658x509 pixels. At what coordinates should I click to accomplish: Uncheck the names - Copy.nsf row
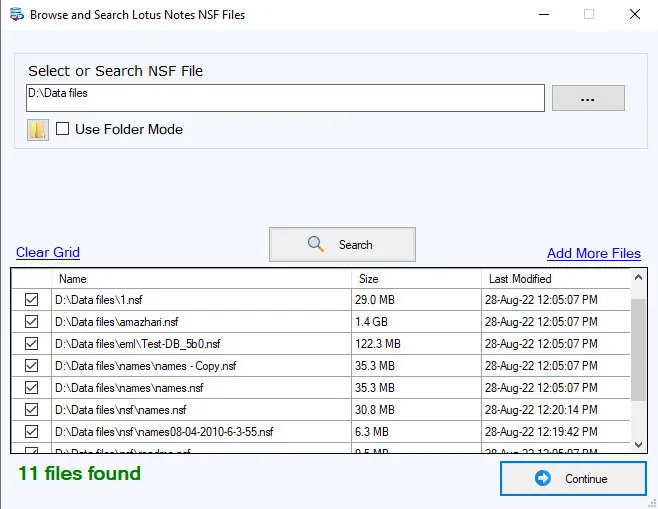pyautogui.click(x=31, y=365)
